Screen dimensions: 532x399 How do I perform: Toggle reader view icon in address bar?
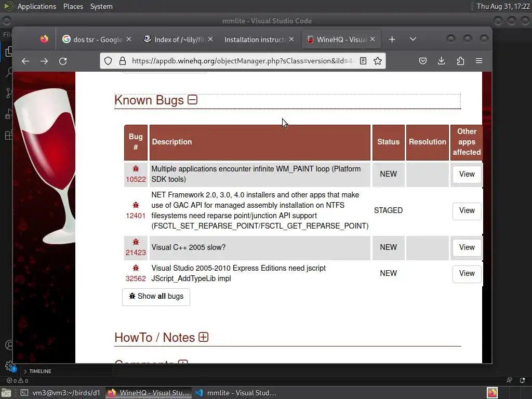click(363, 61)
